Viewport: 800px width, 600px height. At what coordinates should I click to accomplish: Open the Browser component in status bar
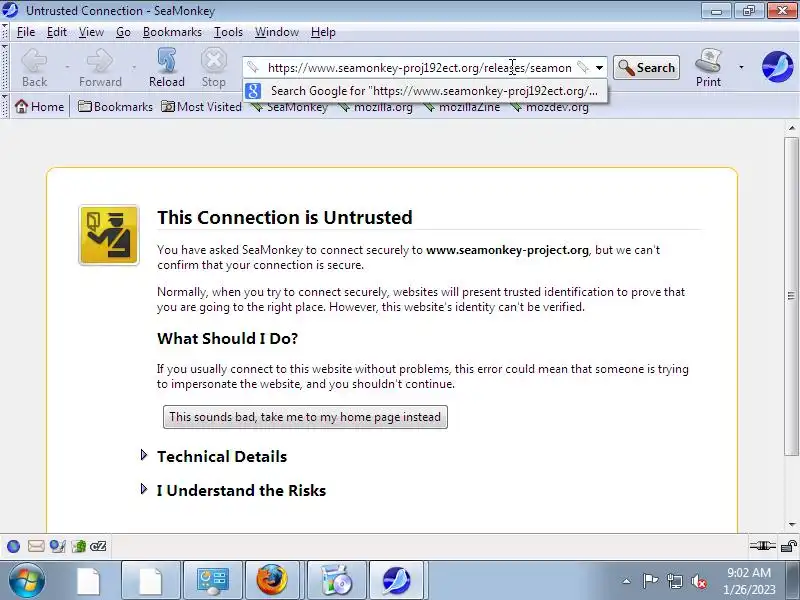pyautogui.click(x=13, y=546)
